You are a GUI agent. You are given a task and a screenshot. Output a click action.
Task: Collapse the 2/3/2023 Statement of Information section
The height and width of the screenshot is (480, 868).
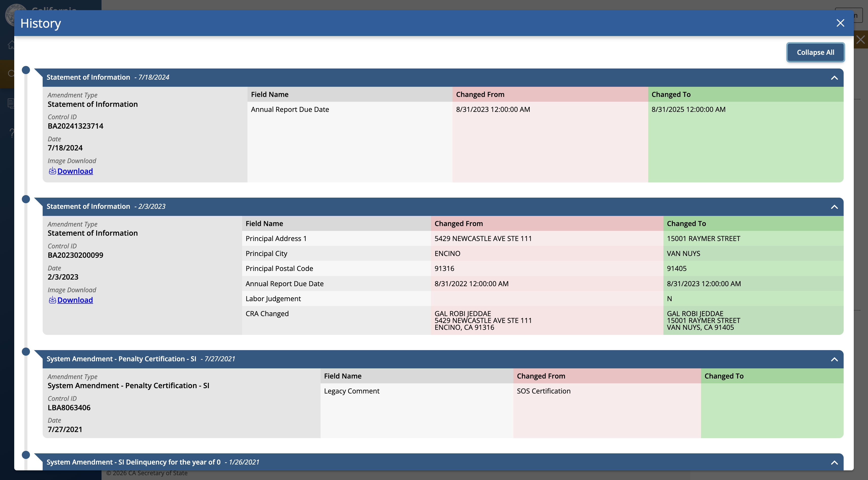834,207
